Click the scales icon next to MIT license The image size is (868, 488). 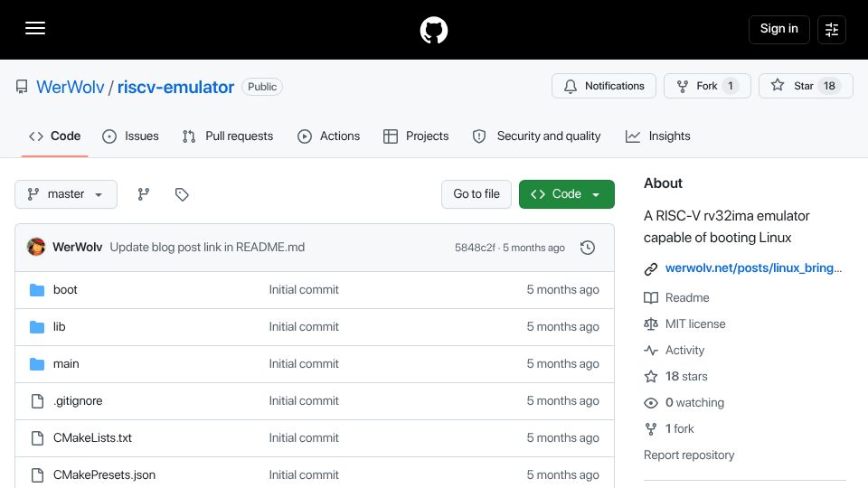(651, 324)
